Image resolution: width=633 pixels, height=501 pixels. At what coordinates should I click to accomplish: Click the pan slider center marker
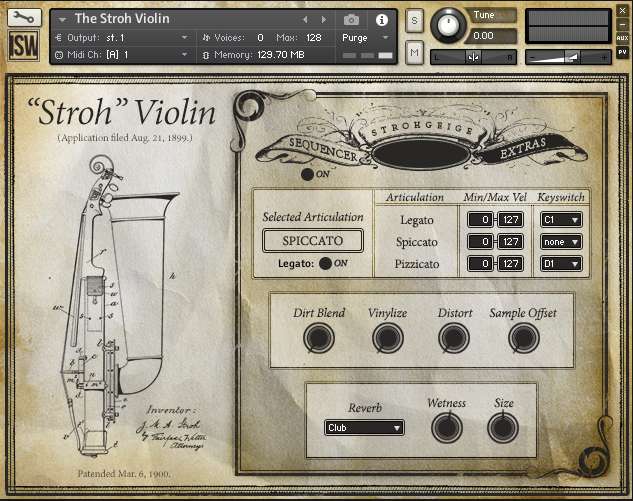[x=473, y=57]
